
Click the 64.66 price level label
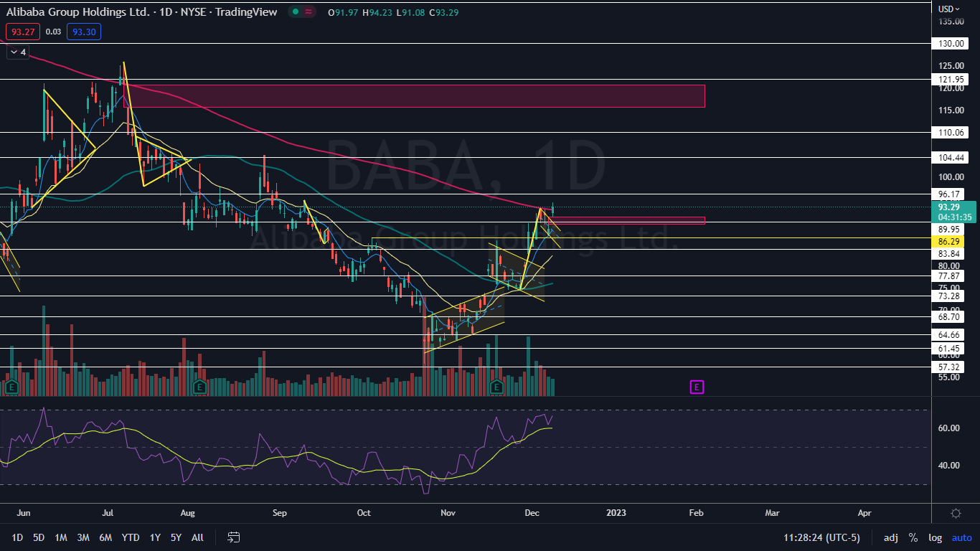click(951, 334)
